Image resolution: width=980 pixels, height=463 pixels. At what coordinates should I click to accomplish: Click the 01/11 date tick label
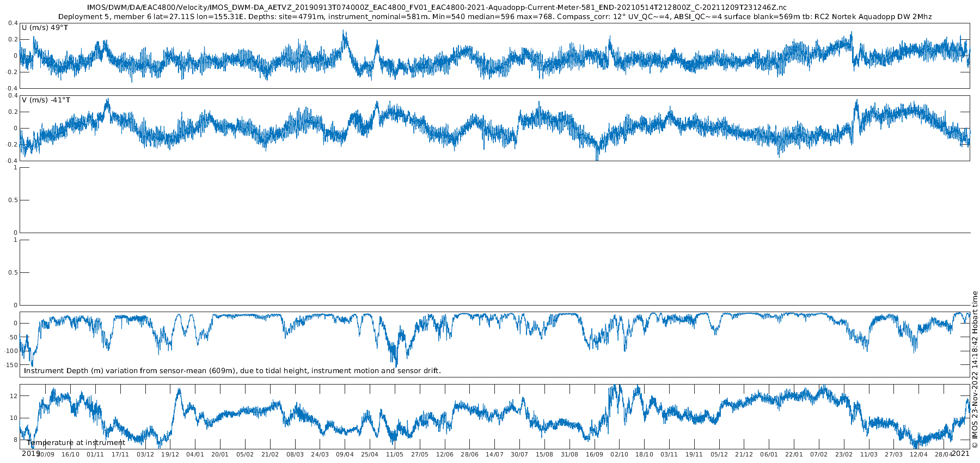coord(95,454)
